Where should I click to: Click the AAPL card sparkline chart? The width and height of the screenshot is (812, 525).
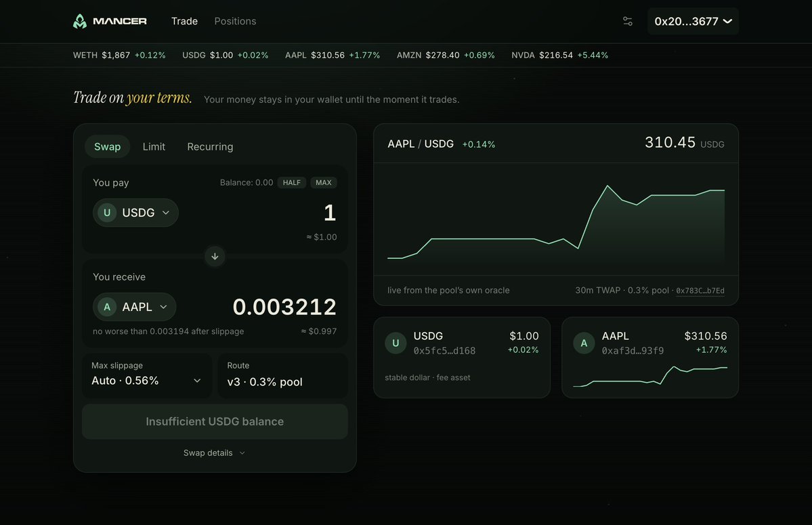pyautogui.click(x=650, y=377)
